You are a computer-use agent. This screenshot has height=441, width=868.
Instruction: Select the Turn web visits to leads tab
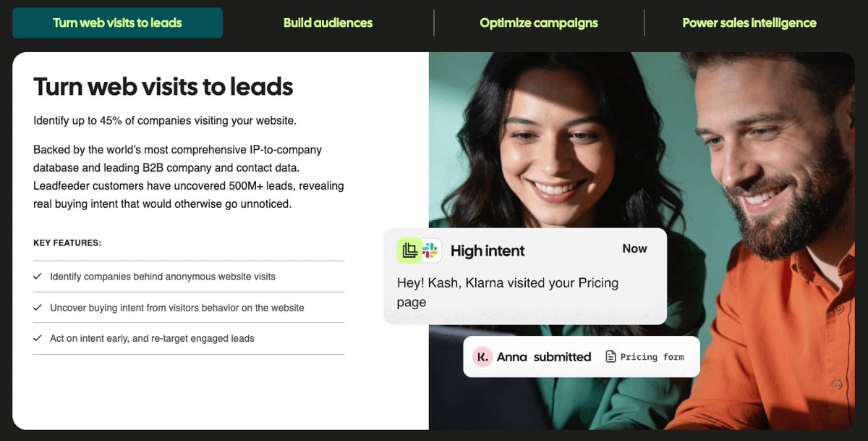pyautogui.click(x=117, y=22)
